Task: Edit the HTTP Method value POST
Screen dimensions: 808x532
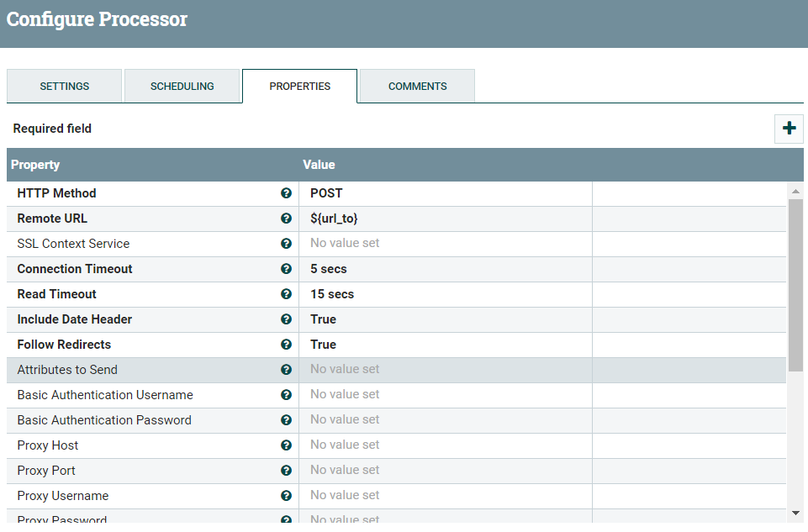Action: tap(446, 193)
